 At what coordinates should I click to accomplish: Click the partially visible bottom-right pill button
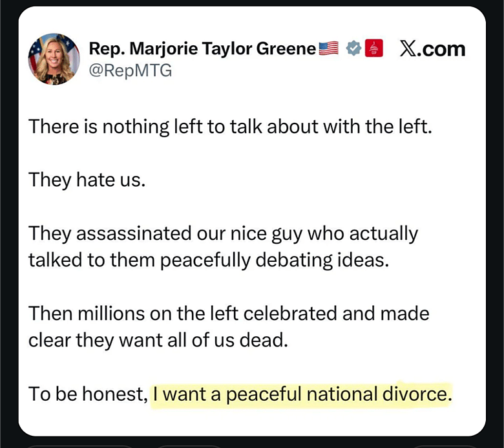(x=445, y=447)
